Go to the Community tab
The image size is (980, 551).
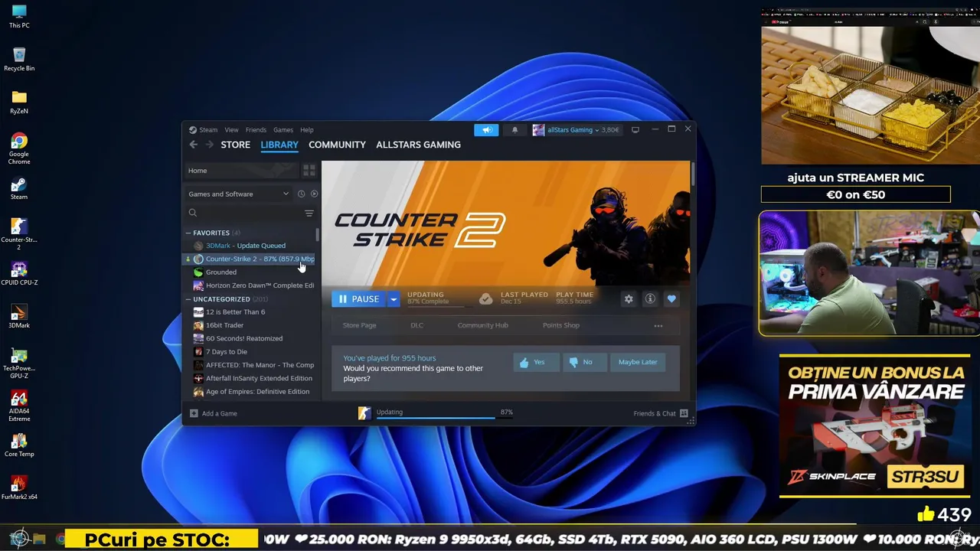coord(337,145)
